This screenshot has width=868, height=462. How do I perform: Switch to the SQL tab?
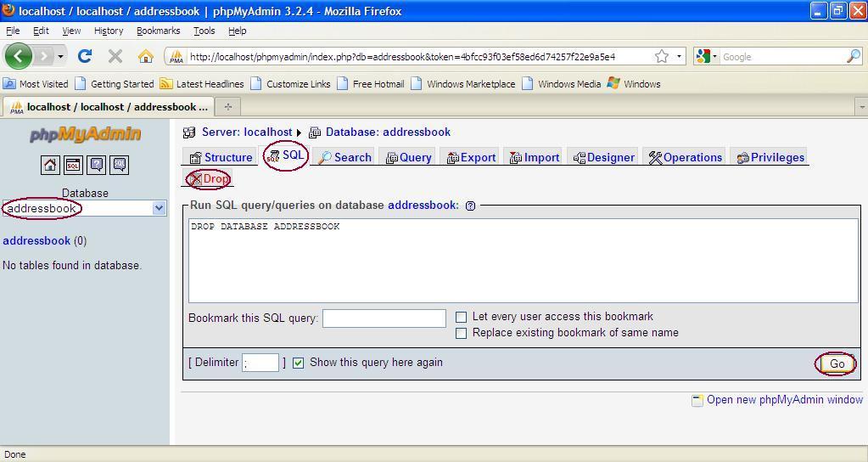286,155
